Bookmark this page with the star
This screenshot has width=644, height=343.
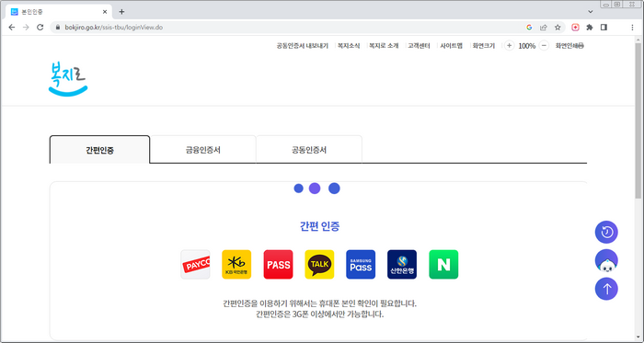558,28
